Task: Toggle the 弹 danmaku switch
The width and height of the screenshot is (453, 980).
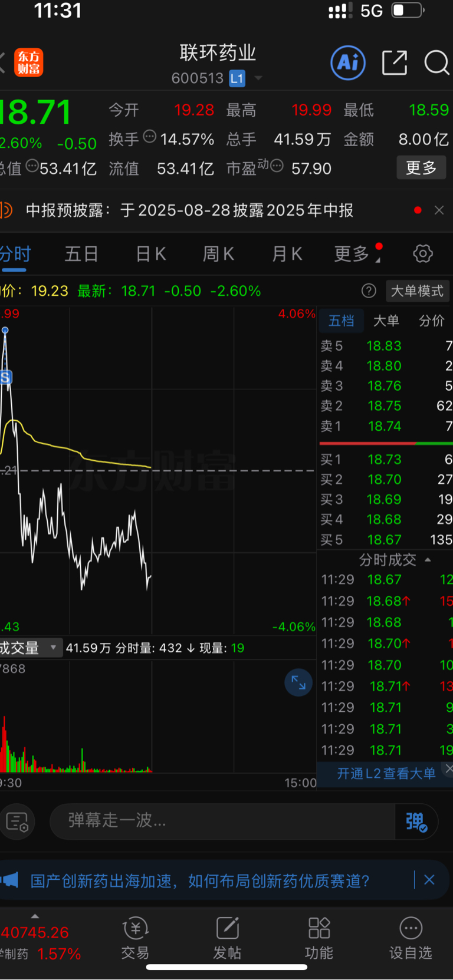Action: [x=416, y=821]
